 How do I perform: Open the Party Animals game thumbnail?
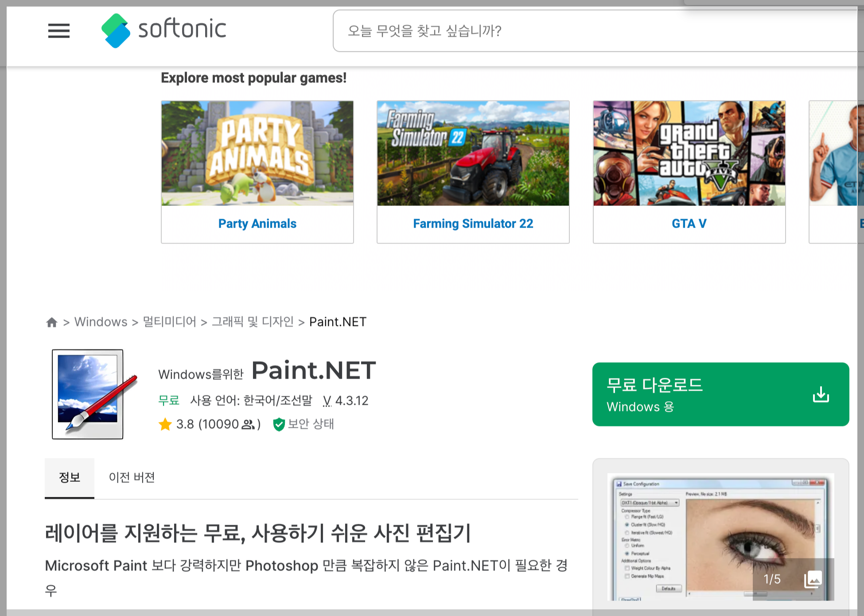pos(257,153)
